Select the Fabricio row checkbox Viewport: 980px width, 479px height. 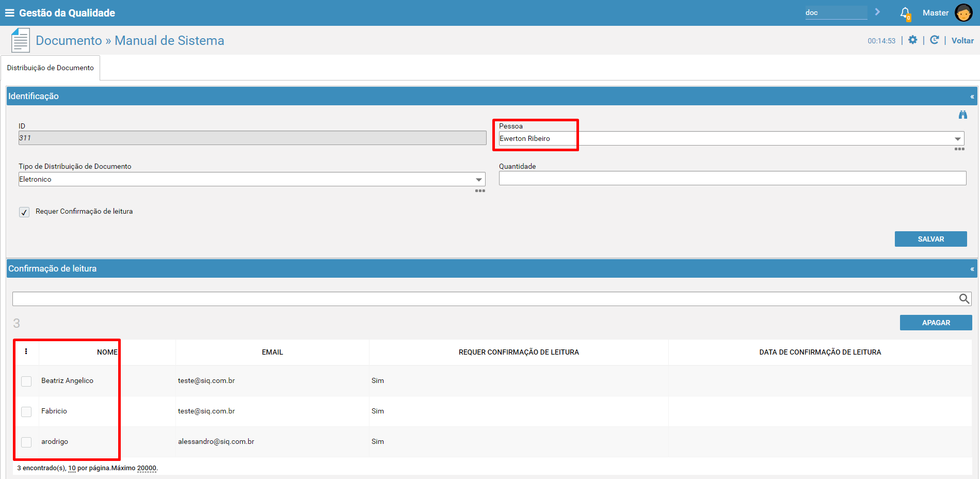pos(26,411)
